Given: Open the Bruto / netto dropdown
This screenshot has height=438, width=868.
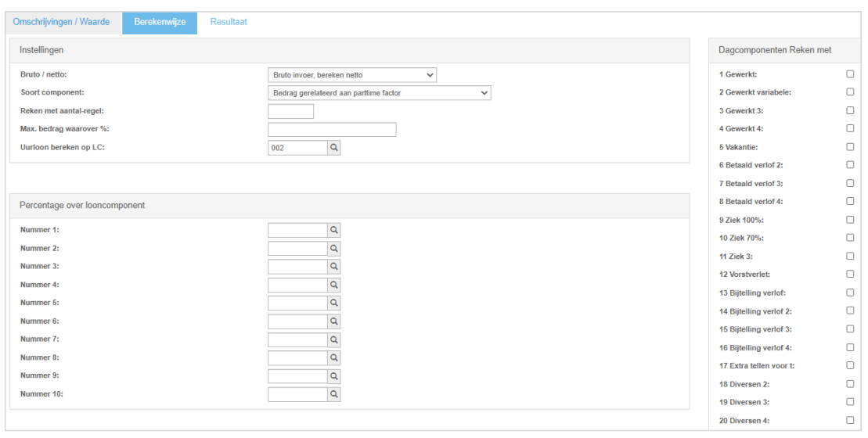Looking at the screenshot, I should [352, 74].
